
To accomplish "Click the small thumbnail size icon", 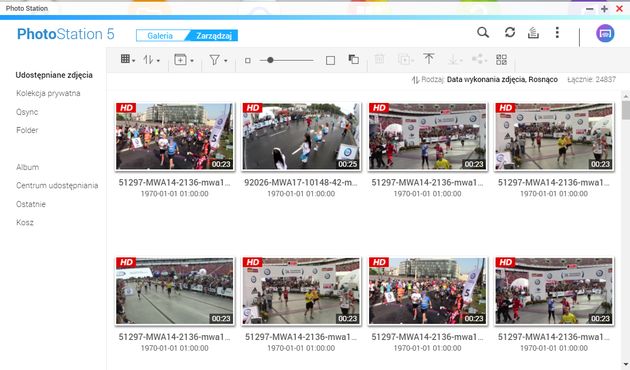I will pyautogui.click(x=248, y=60).
